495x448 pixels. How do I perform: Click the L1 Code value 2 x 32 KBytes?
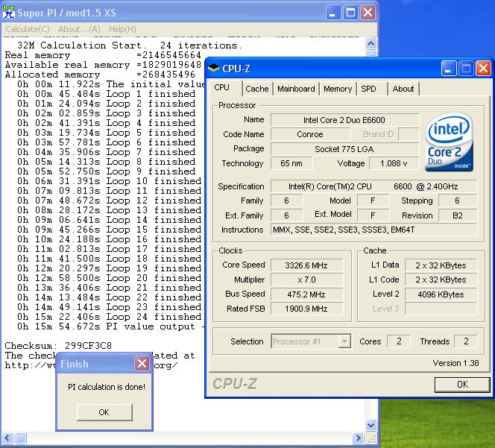[x=441, y=280]
